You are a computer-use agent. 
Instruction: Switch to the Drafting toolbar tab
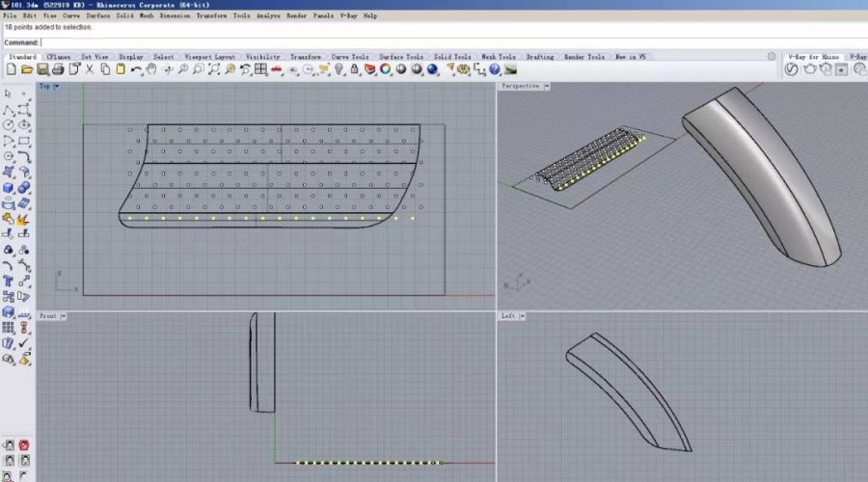[x=539, y=57]
